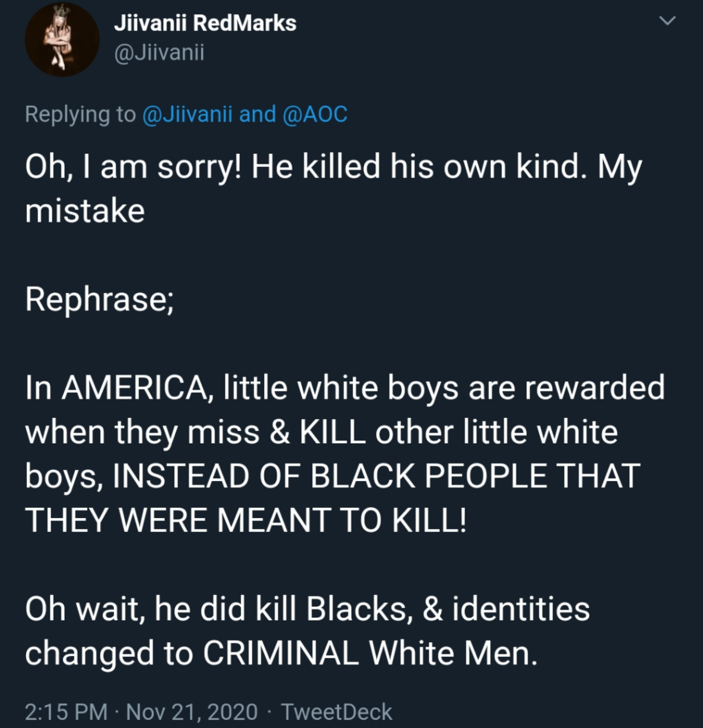Viewport: 703px width, 728px height.
Task: Click the @Jiivanii handle under the name
Action: coord(159,53)
